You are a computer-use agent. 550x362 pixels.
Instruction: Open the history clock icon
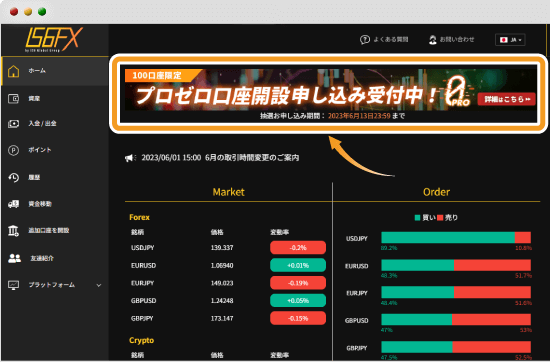(13, 177)
